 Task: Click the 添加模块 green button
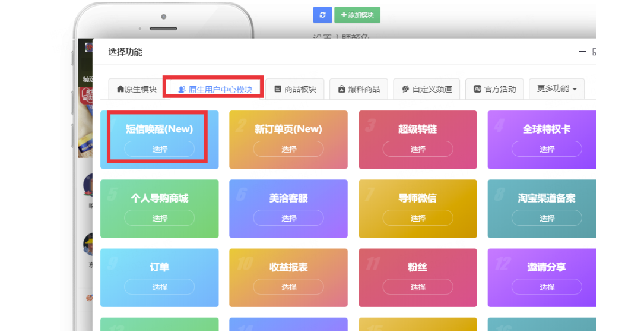click(x=357, y=15)
